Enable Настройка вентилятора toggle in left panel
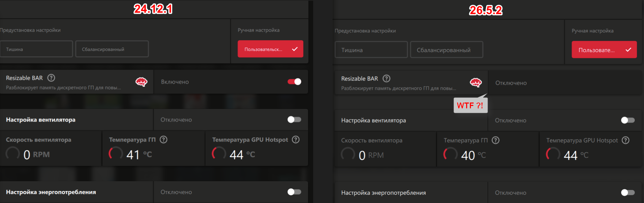 (x=294, y=120)
